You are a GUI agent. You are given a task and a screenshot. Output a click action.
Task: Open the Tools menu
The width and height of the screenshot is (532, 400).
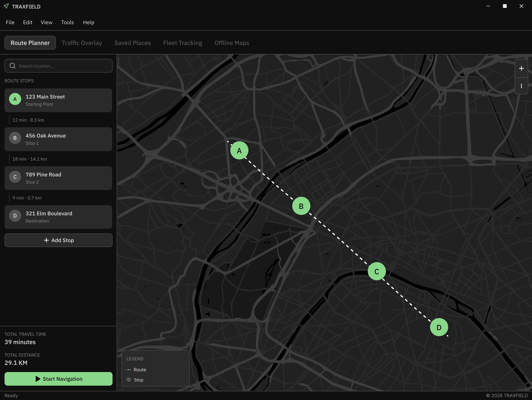coord(67,22)
